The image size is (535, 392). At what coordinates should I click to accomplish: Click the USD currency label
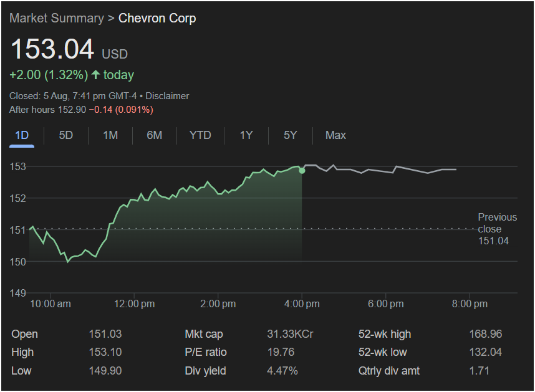[115, 54]
